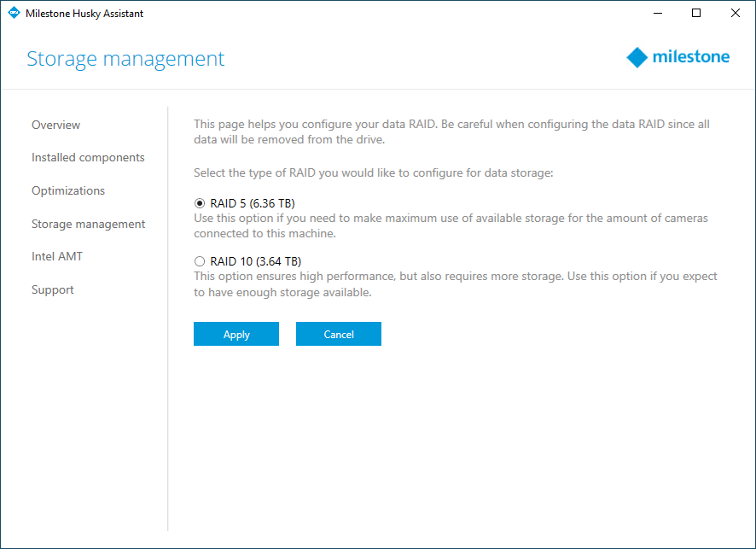Open the Support page
Screen dimensions: 756x549
(x=53, y=290)
